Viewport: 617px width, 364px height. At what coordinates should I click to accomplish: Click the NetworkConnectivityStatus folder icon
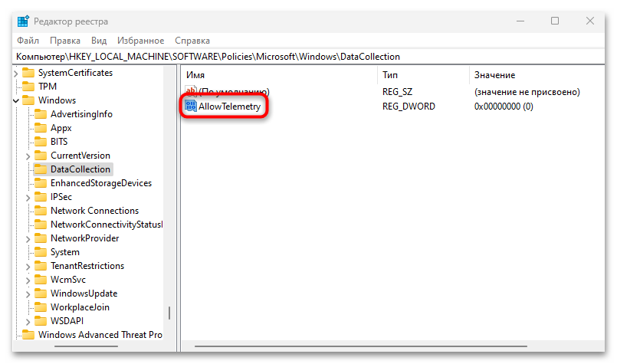point(41,225)
